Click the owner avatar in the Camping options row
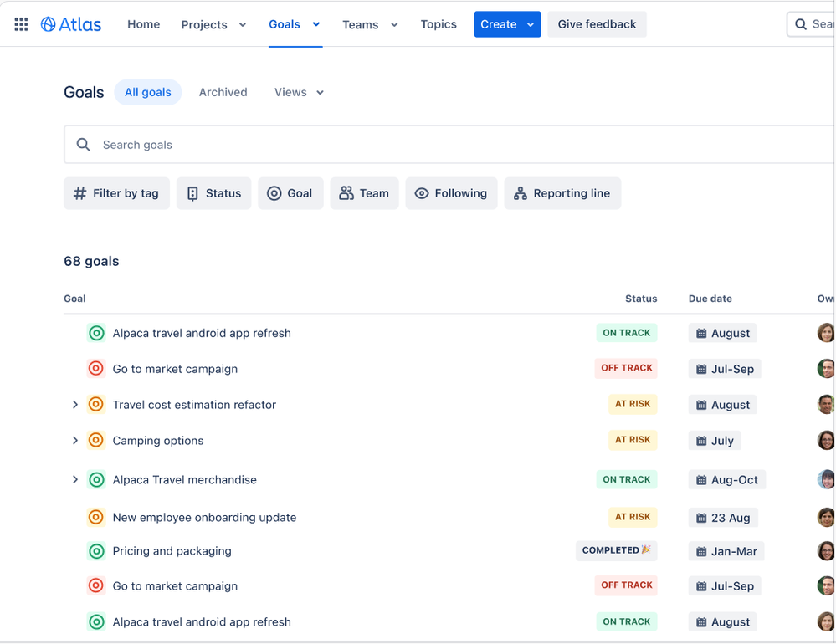836x644 pixels. (x=827, y=440)
